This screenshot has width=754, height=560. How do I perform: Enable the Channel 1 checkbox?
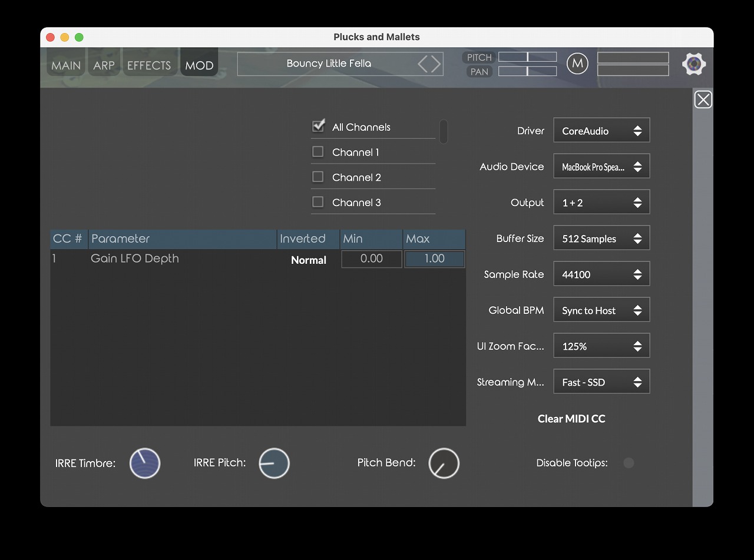(318, 152)
